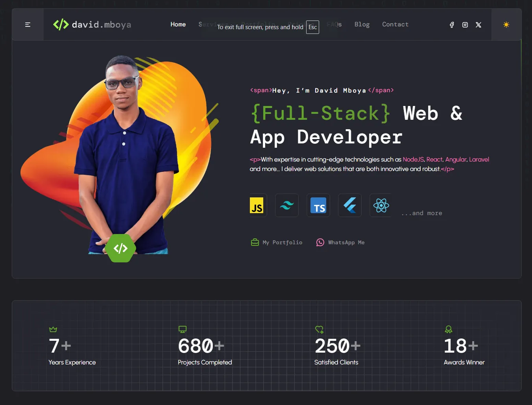This screenshot has height=405, width=532.
Task: Click the david.mboya code logo
Action: click(x=92, y=24)
